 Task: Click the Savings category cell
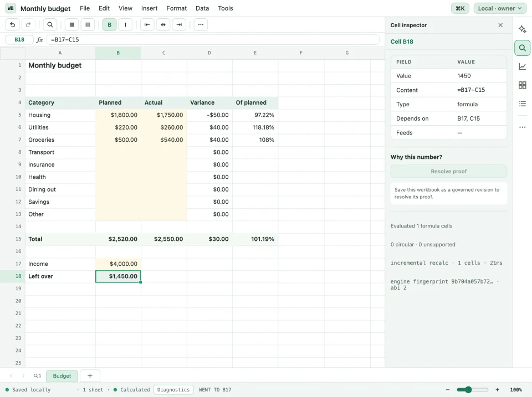click(60, 202)
